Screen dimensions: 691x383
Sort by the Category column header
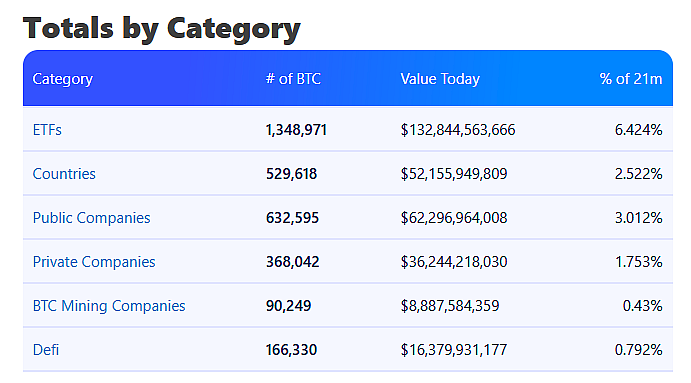coord(63,79)
